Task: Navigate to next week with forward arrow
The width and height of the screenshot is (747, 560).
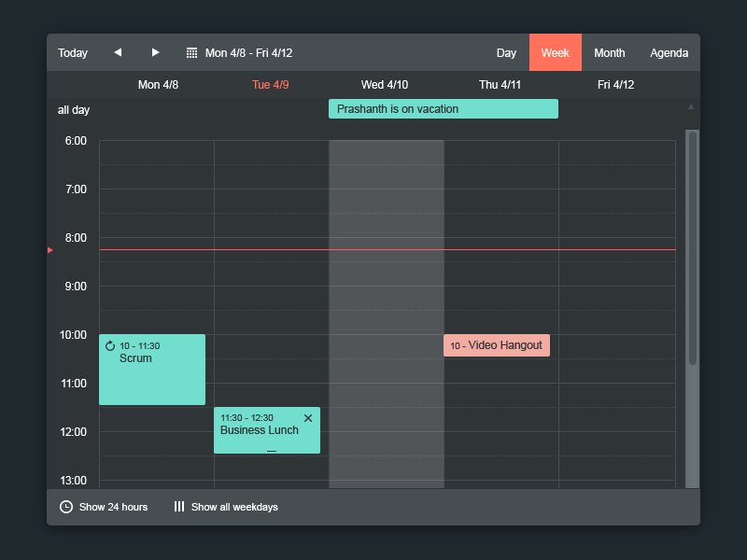Action: (x=155, y=52)
